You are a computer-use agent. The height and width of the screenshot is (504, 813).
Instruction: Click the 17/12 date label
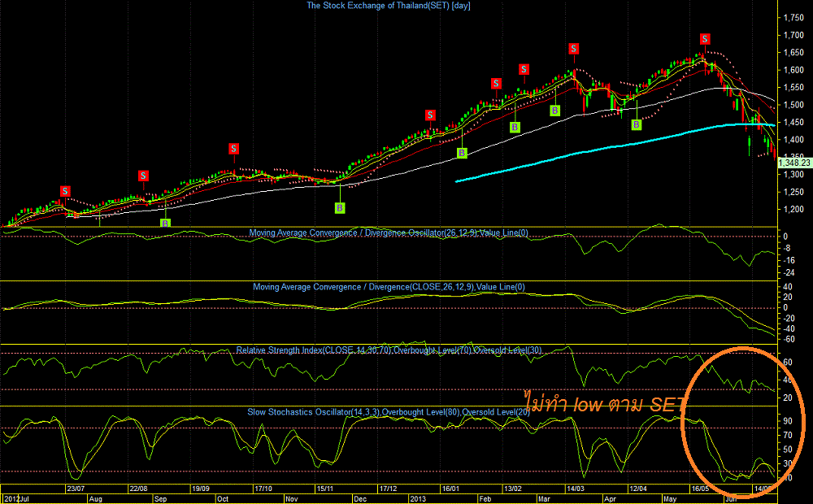[389, 489]
